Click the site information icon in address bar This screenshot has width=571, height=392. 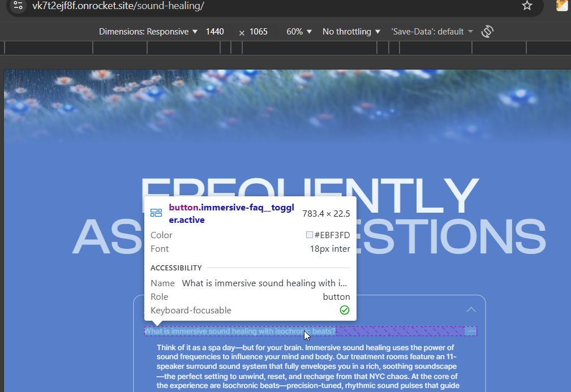tap(18, 6)
